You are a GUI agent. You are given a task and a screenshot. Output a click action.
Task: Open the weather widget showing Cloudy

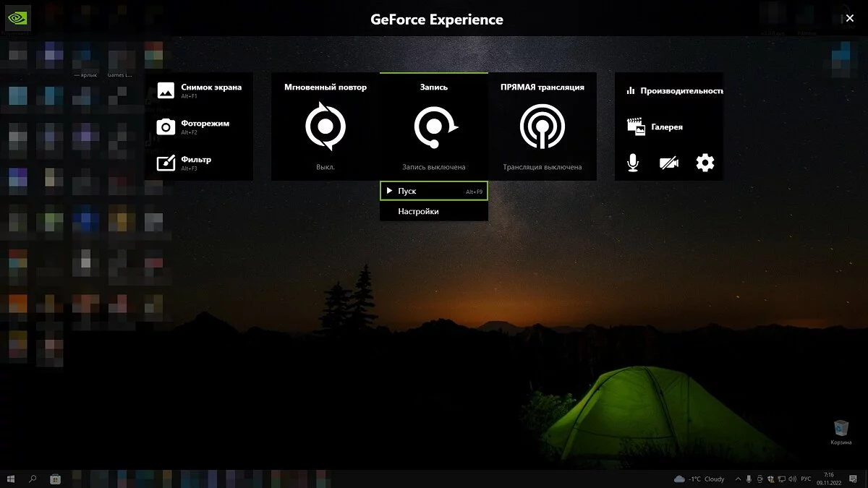[699, 479]
